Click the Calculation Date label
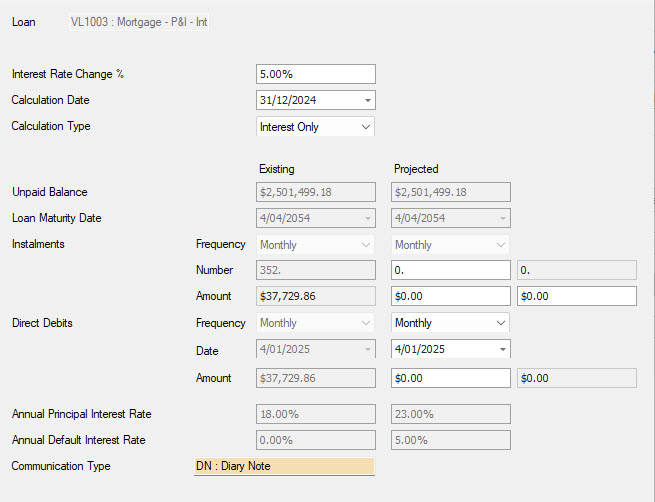This screenshot has width=655, height=502. [51, 100]
